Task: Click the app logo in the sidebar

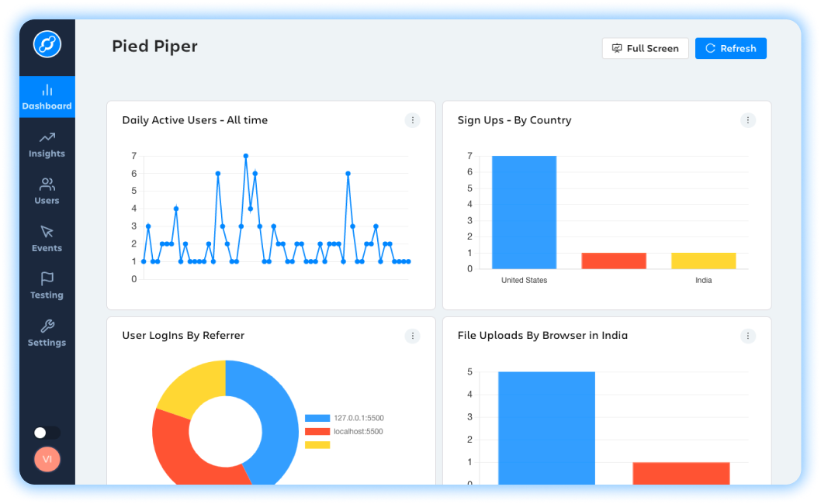Action: pyautogui.click(x=47, y=44)
